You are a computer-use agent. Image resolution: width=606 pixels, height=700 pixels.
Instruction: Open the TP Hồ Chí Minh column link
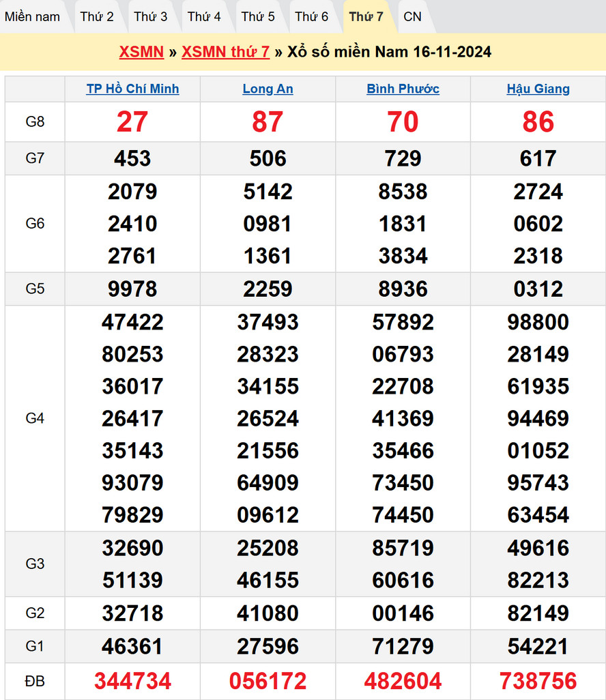click(x=132, y=89)
